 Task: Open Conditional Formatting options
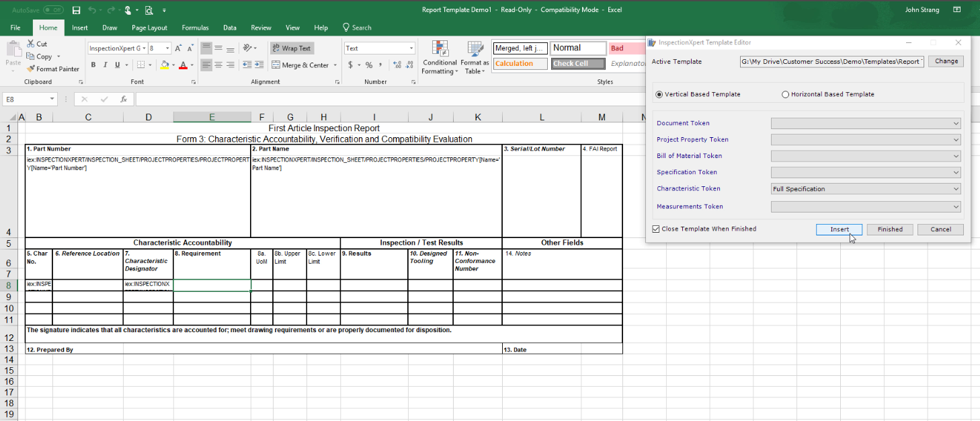[439, 56]
